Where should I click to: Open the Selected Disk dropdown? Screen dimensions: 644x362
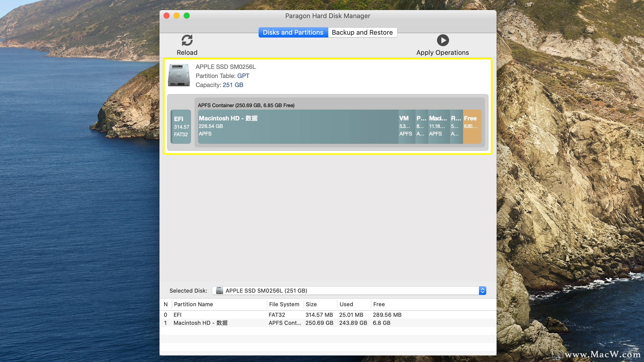point(349,291)
